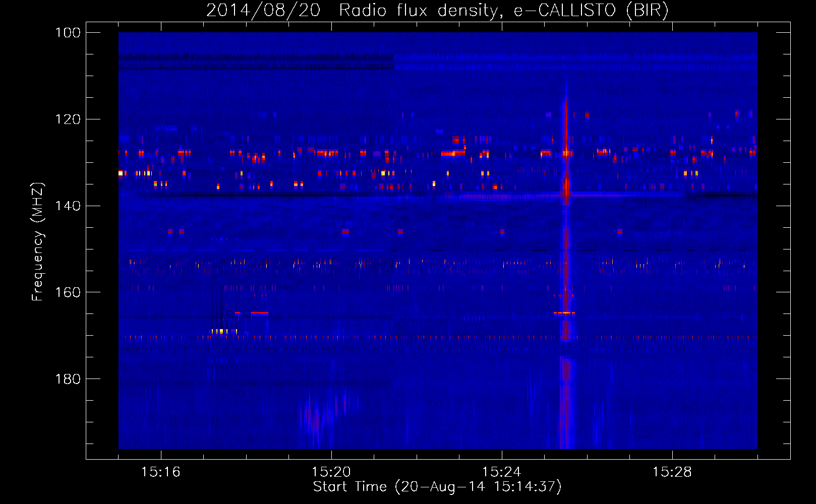Click the 'Start Time (20-Aug-14 15:14:37)' label
The image size is (816, 504).
pos(437,487)
